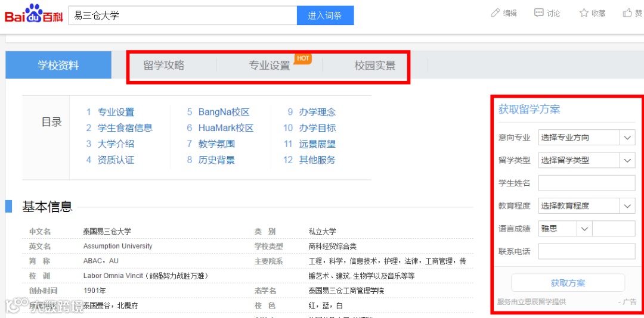Click the 基本信息 section heading
The image size is (644, 318).
click(x=47, y=207)
